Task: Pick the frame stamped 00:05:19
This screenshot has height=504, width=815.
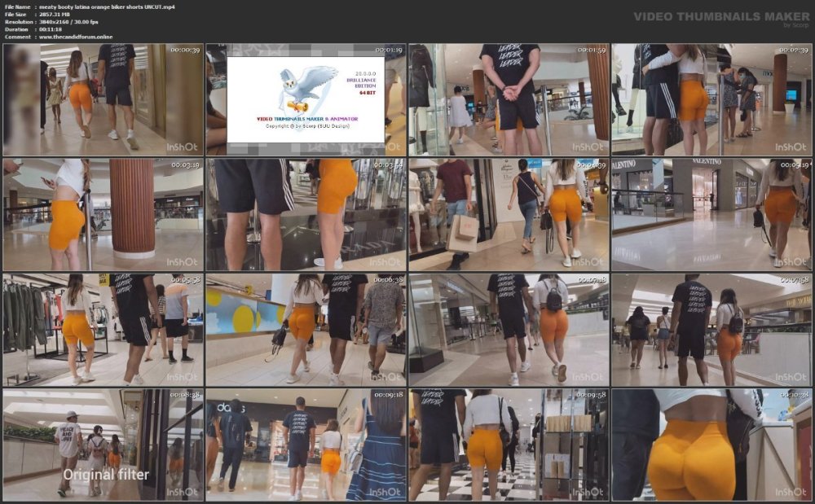Action: coord(711,215)
